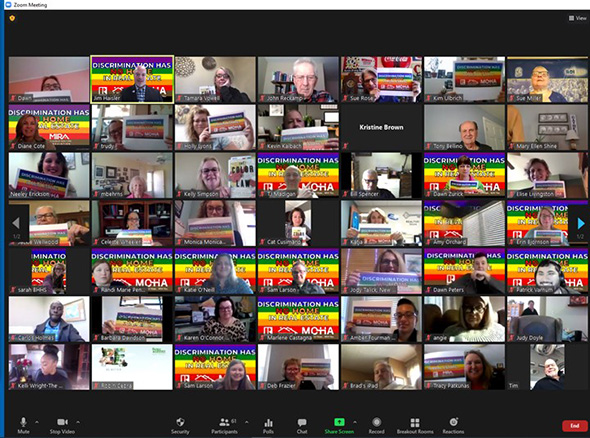
Task: Open Reactions menu
Action: [x=453, y=425]
